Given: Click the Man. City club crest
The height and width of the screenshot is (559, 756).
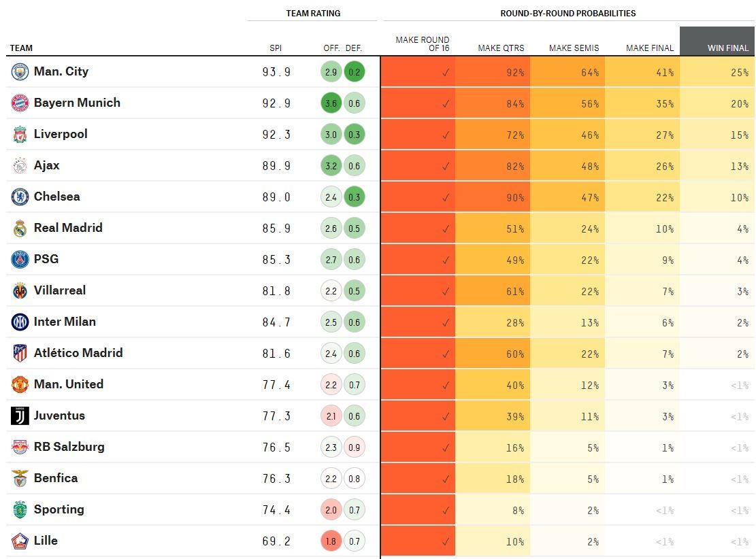Looking at the screenshot, I should 20,72.
